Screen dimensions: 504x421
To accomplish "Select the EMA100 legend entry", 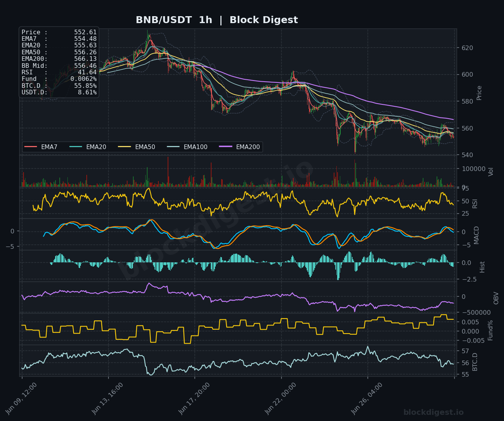I will 187,147.
